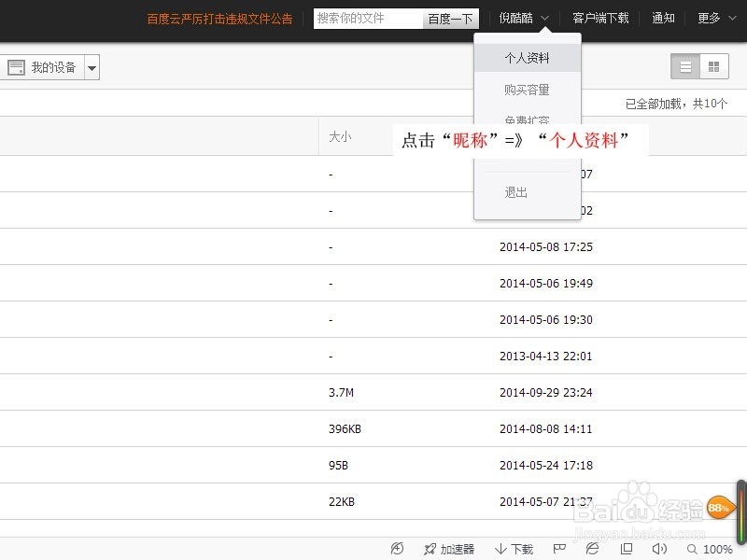
Task: Click the 22KB file size cell
Action: tap(342, 501)
